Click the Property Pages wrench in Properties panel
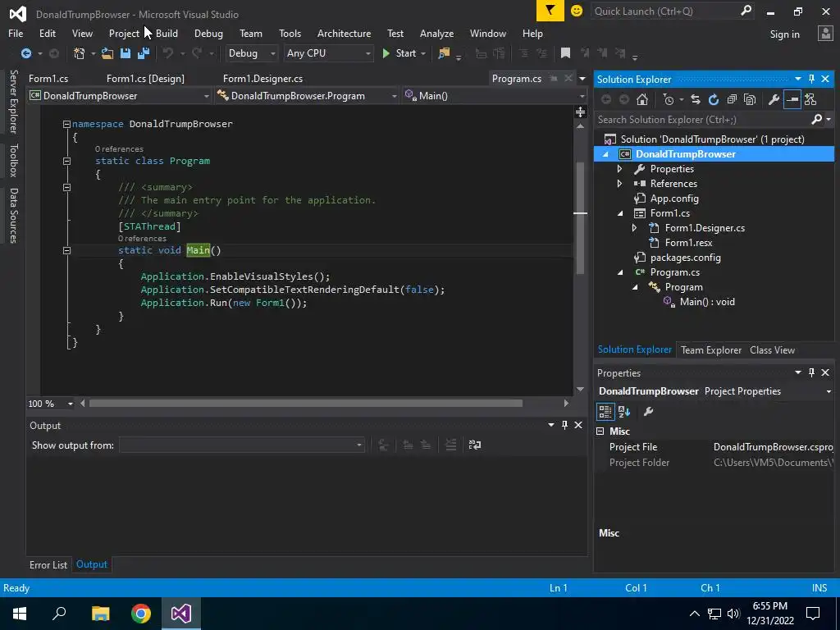The height and width of the screenshot is (630, 840). click(x=648, y=412)
